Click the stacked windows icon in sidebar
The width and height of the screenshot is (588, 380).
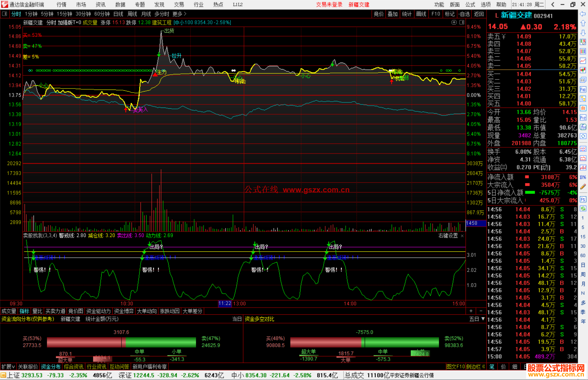pos(583,80)
